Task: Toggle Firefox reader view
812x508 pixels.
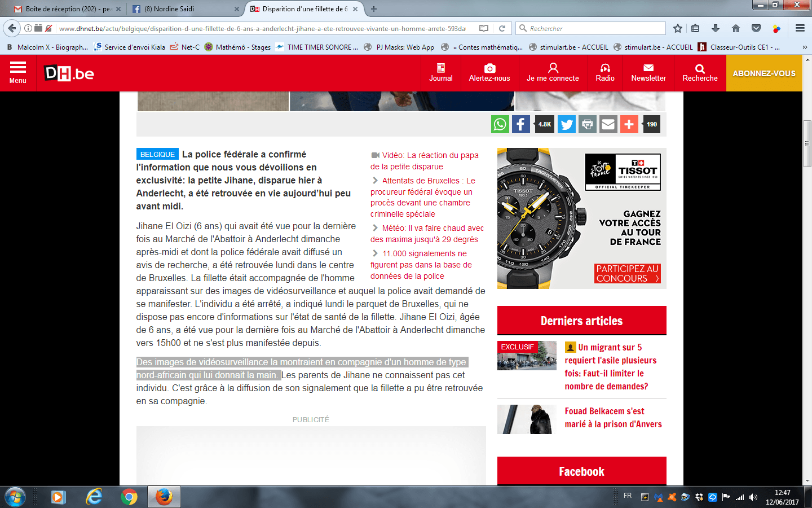Action: [x=484, y=28]
